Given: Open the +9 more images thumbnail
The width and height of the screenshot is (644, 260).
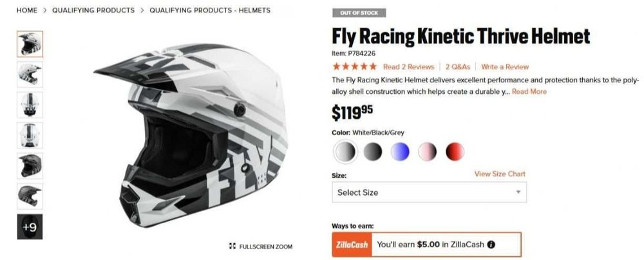Looking at the screenshot, I should click(30, 227).
